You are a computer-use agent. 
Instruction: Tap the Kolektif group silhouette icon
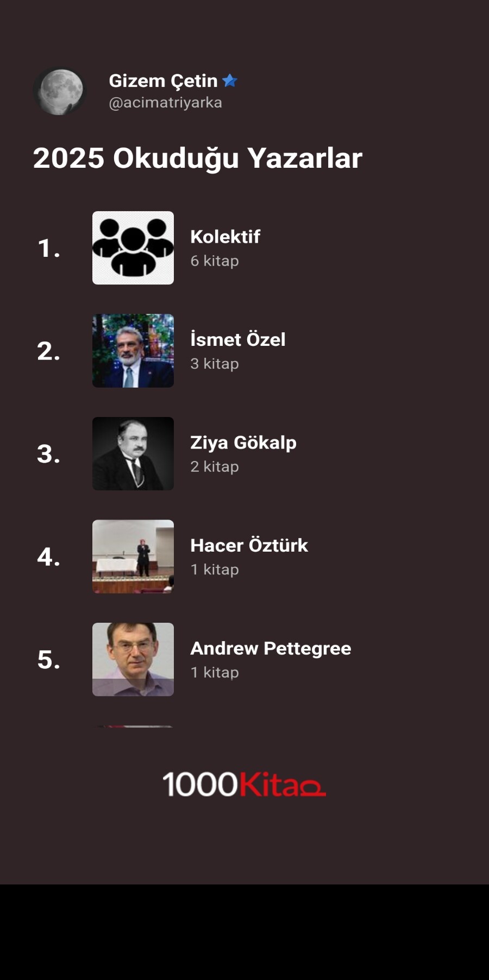(x=133, y=248)
